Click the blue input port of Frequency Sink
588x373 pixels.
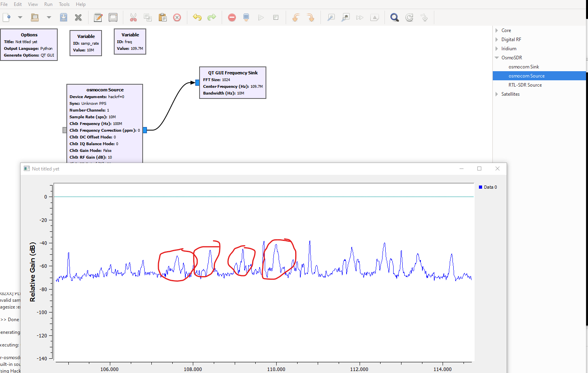click(x=198, y=83)
